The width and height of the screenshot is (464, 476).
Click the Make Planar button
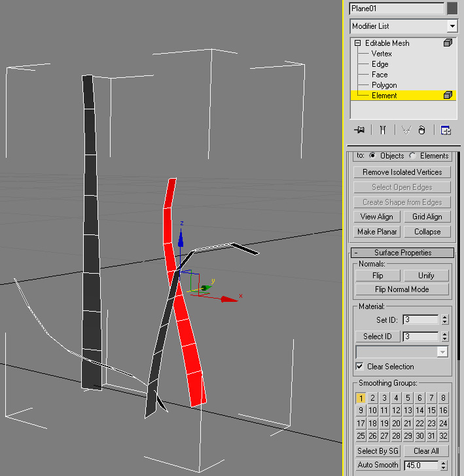[376, 232]
